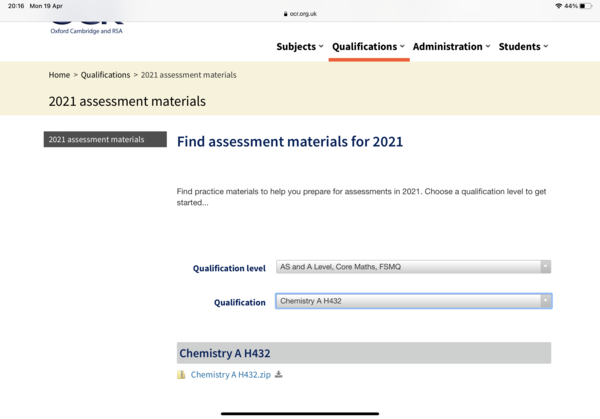Open the Qualifications breadcrumb link
The width and height of the screenshot is (600, 419).
[x=105, y=75]
